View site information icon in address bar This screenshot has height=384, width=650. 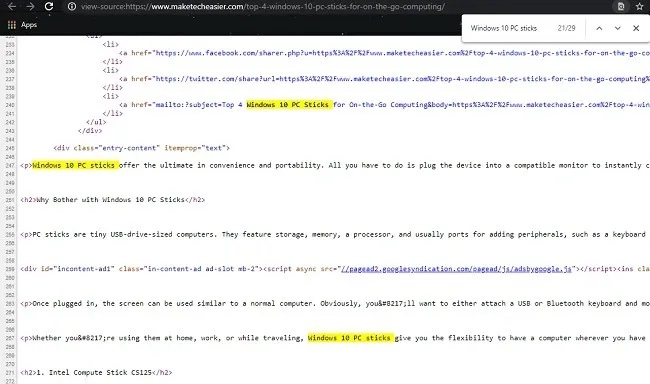72,7
